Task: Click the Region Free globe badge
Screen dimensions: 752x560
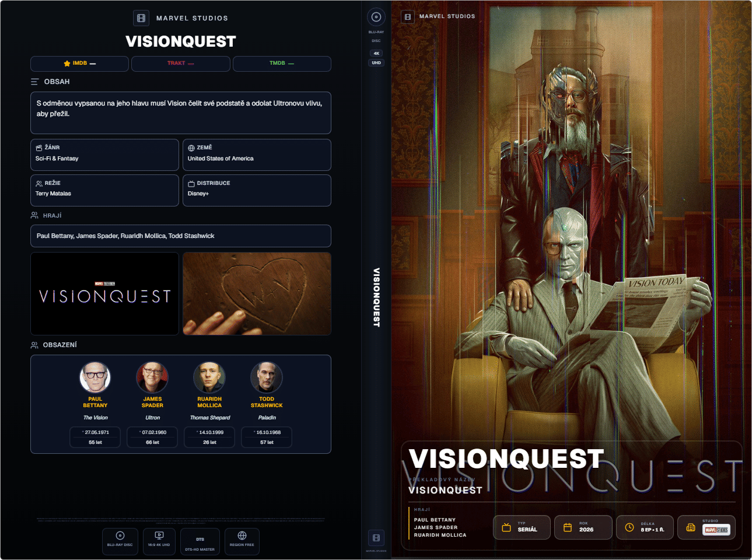Action: [242, 541]
